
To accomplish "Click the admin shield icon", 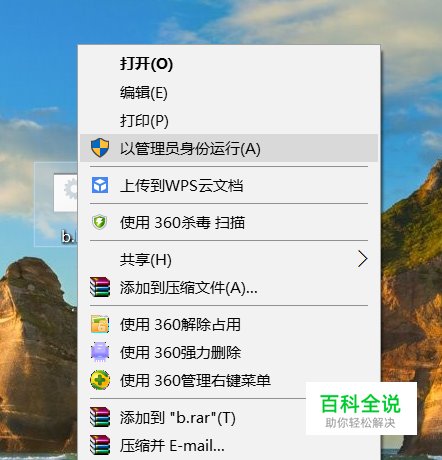I will pos(100,148).
